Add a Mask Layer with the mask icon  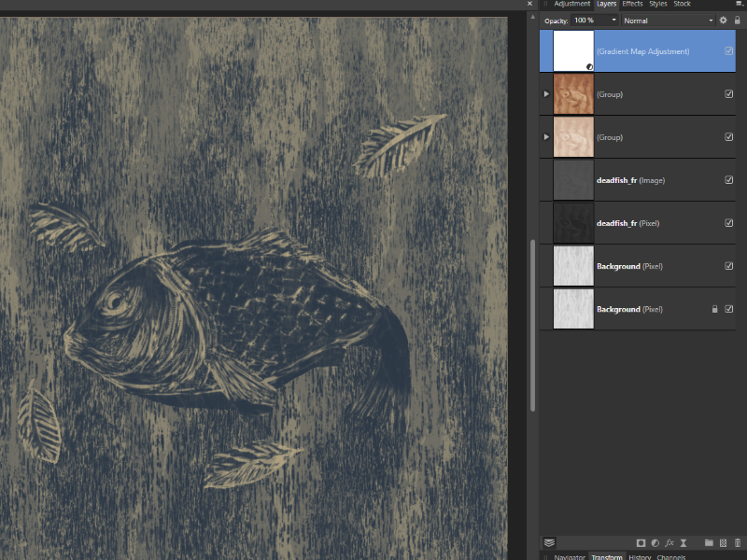point(641,543)
